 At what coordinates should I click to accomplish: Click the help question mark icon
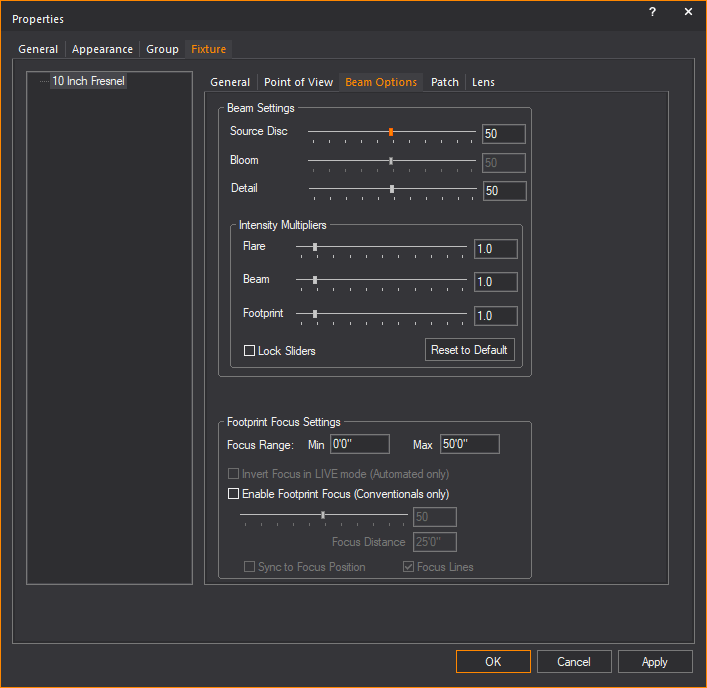[652, 12]
